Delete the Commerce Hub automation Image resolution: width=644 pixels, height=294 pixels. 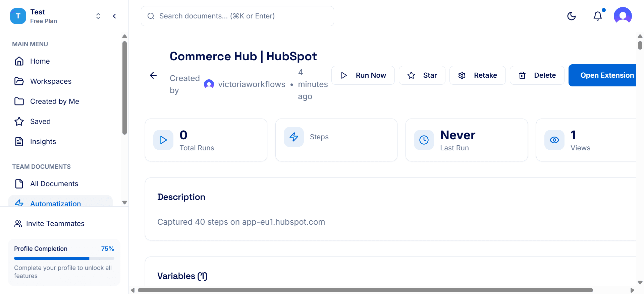click(x=537, y=75)
